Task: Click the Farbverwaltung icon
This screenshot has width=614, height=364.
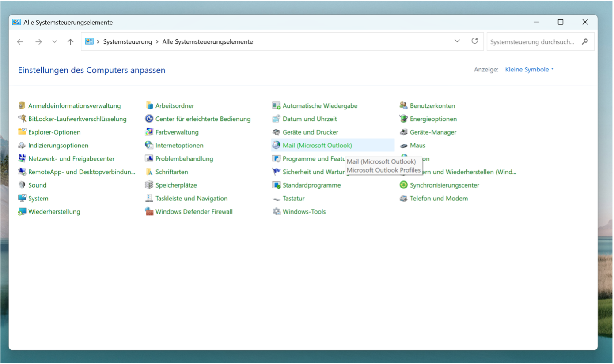Action: pyautogui.click(x=149, y=132)
